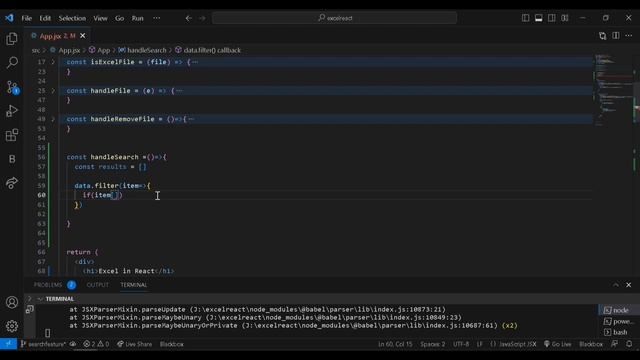Screen dimensions: 640x360
Task: Customize layout icon in title bar
Action: click(564, 18)
